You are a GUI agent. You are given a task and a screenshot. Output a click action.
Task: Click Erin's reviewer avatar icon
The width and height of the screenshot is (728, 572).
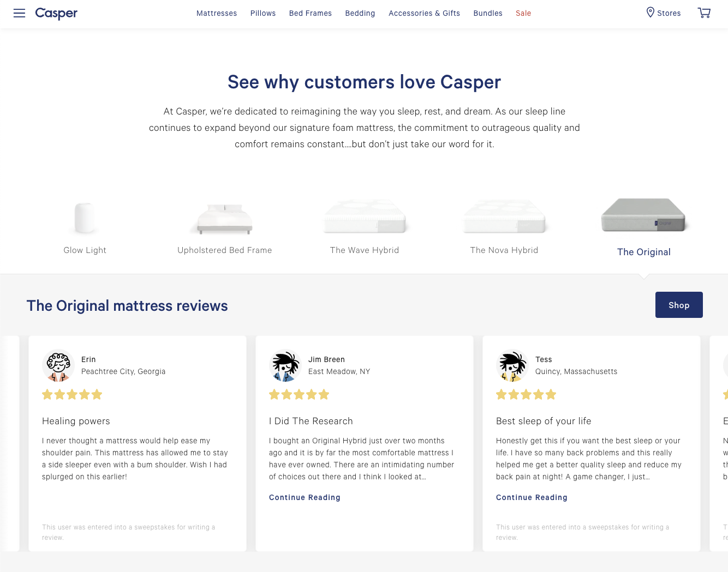point(58,365)
